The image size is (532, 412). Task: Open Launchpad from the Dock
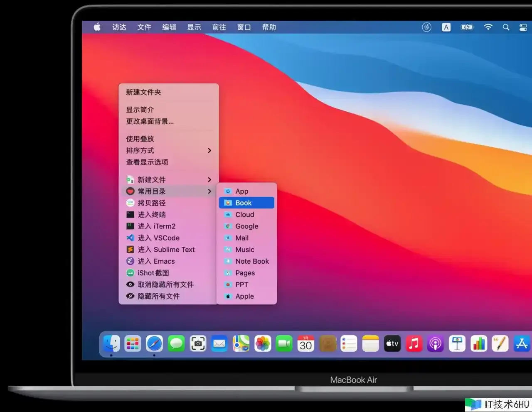[x=133, y=343]
